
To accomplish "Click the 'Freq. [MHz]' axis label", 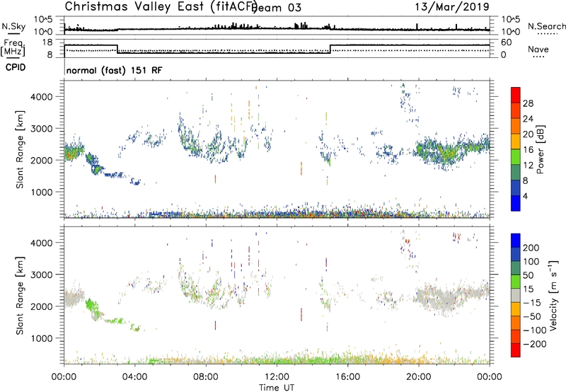I will (13, 48).
